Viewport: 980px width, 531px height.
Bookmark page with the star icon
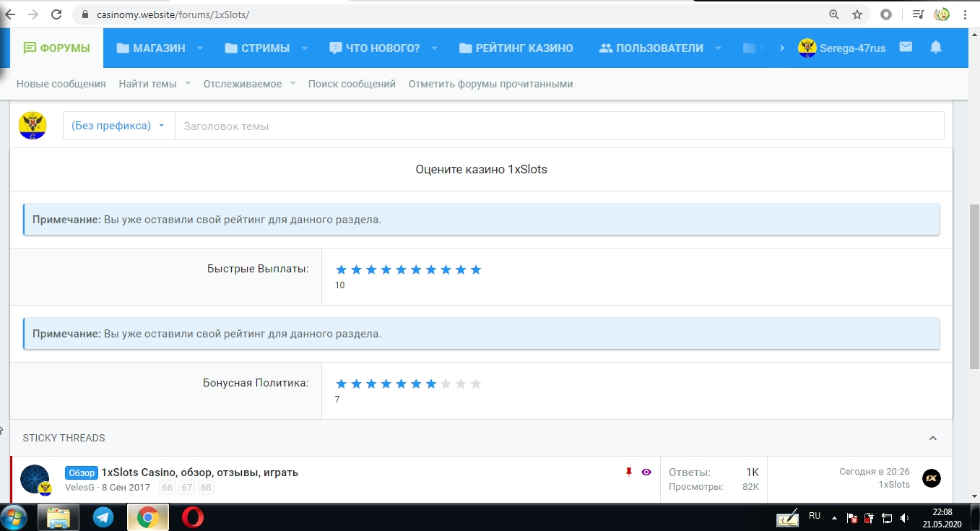(x=857, y=14)
